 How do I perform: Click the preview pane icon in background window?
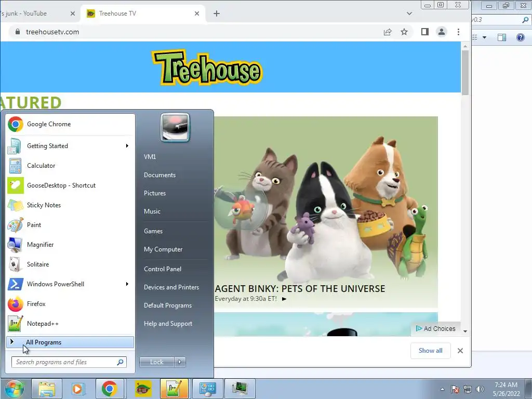[502, 37]
